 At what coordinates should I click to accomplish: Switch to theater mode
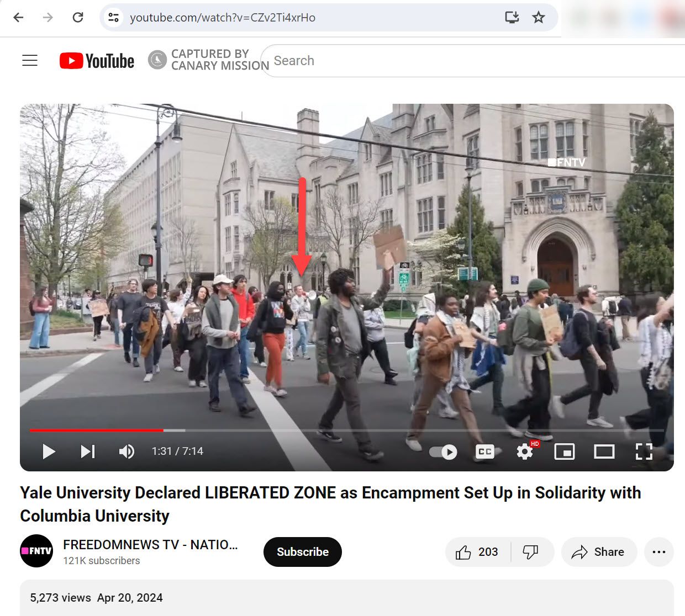(604, 452)
